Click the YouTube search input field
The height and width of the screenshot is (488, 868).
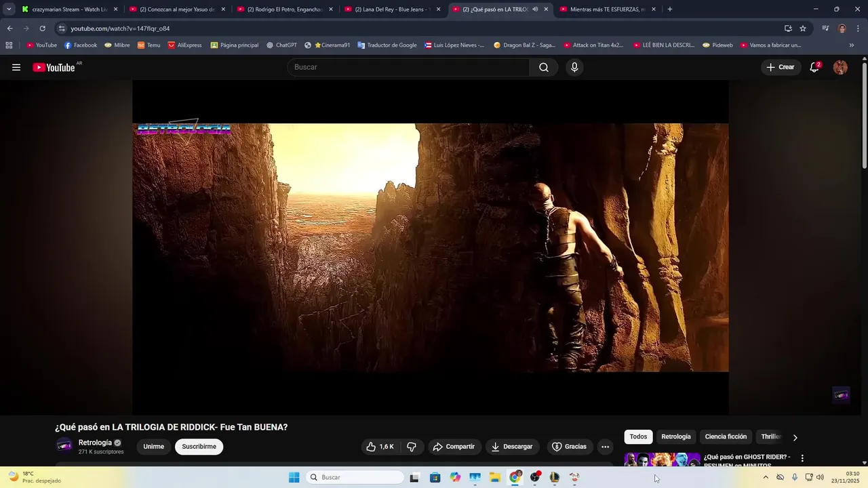pos(409,67)
